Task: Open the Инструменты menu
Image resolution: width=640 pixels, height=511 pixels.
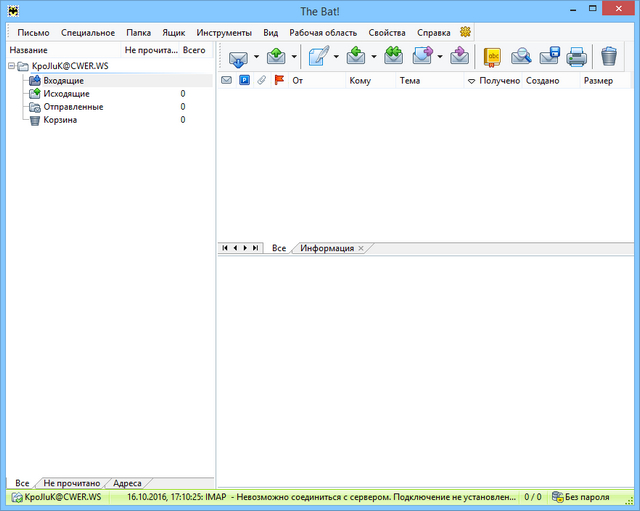Action: coord(224,33)
